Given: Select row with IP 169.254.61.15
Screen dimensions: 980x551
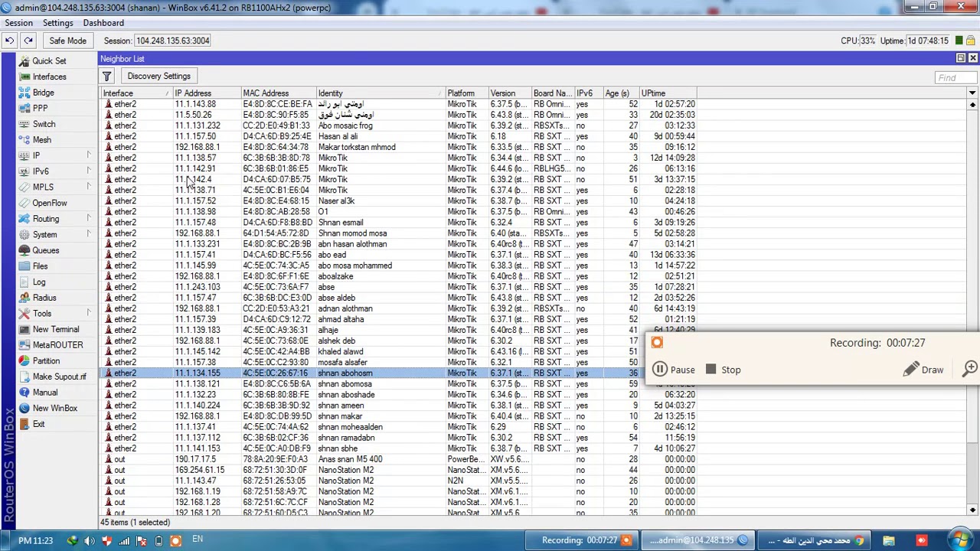Looking at the screenshot, I should tap(398, 470).
